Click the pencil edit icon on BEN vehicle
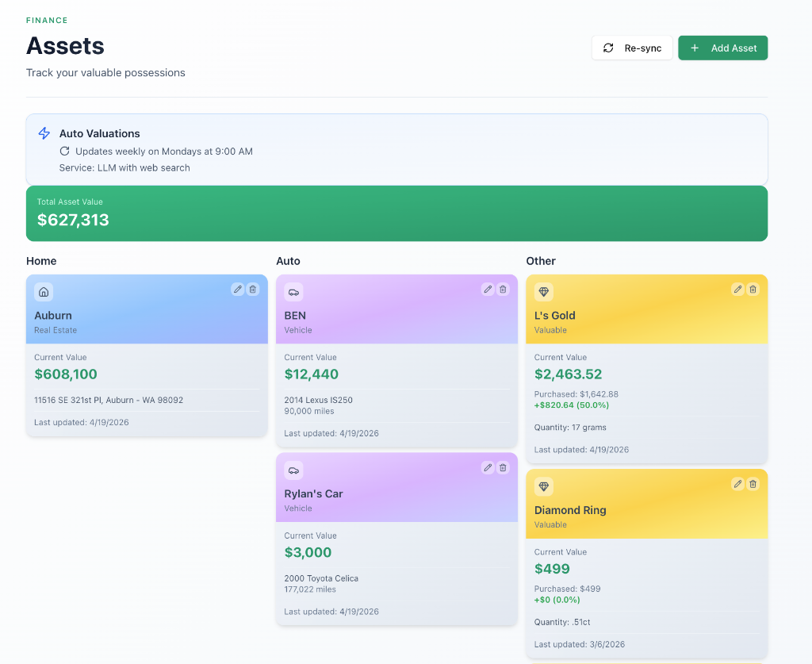The image size is (812, 664). [x=488, y=289]
